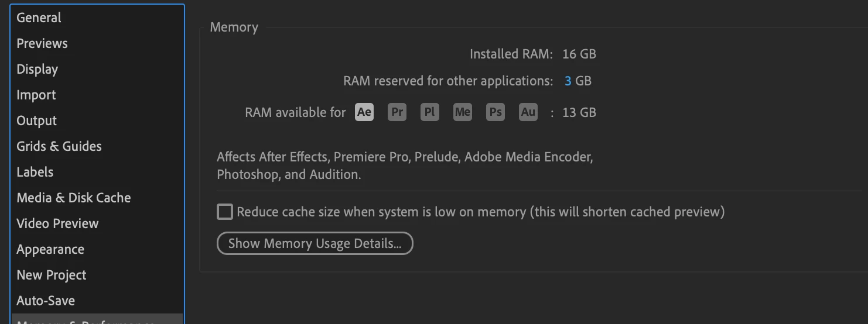Switch to Appearance preferences

(x=50, y=249)
